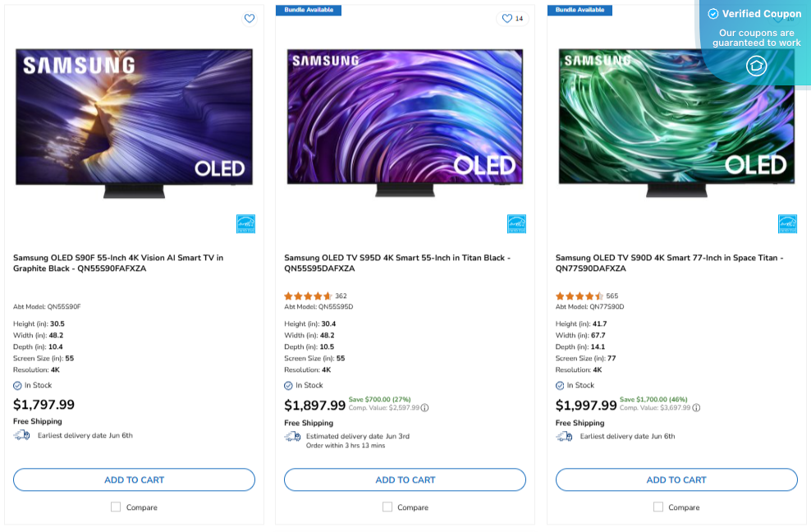Enable Compare for the 55-inch S95D TV
This screenshot has height=532, width=811.
pos(387,507)
